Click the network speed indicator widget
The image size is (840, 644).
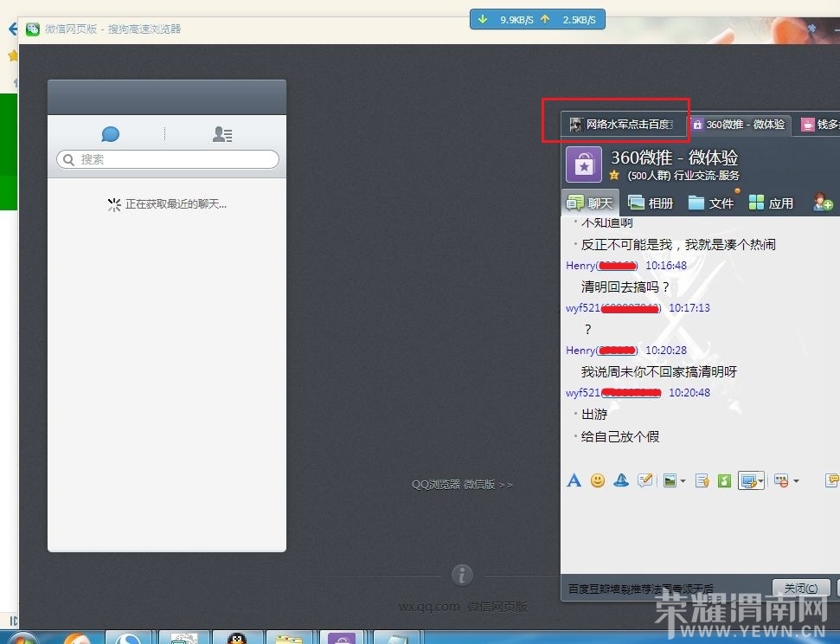pyautogui.click(x=537, y=19)
